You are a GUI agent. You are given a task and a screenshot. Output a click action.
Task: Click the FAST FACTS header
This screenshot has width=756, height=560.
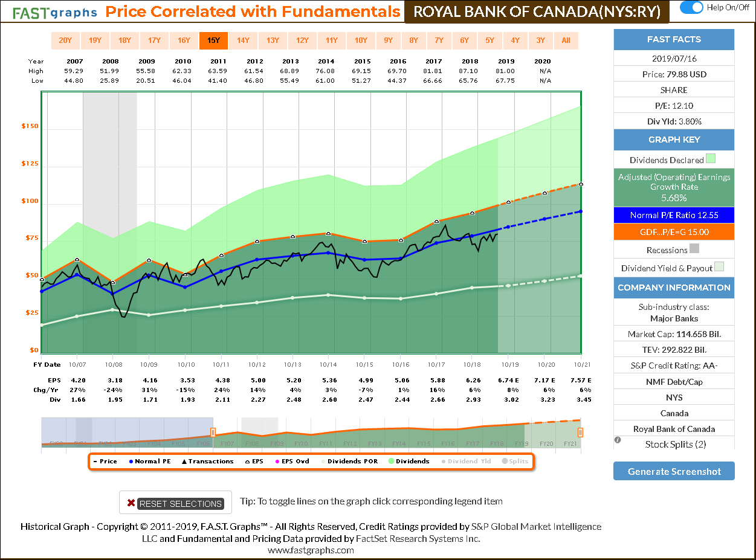point(674,39)
